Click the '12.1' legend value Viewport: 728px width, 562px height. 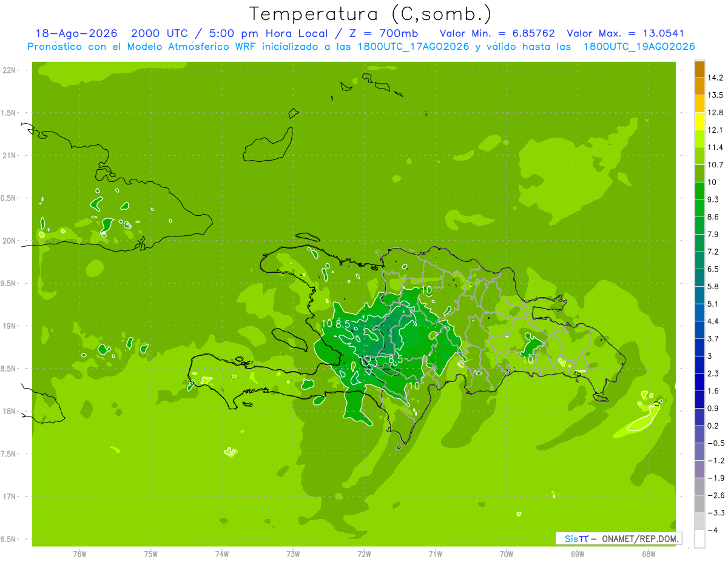(x=715, y=130)
